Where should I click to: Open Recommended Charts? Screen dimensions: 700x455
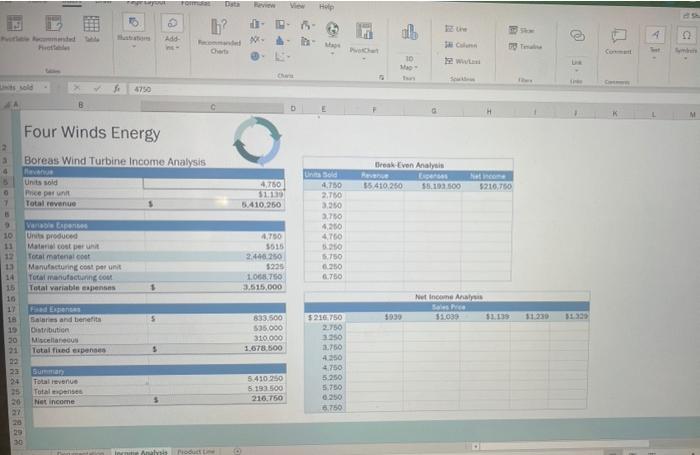219,36
